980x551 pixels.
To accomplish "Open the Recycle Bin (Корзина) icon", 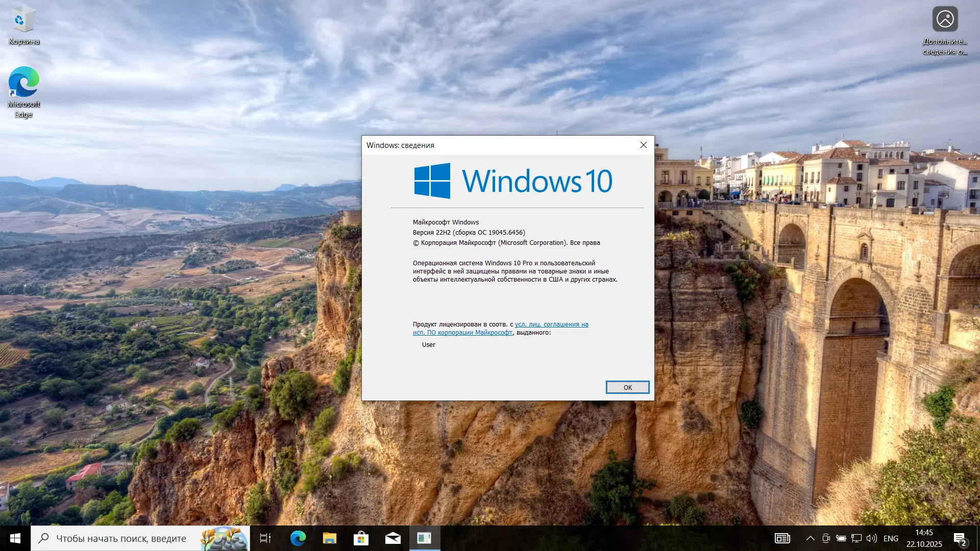I will click(23, 26).
